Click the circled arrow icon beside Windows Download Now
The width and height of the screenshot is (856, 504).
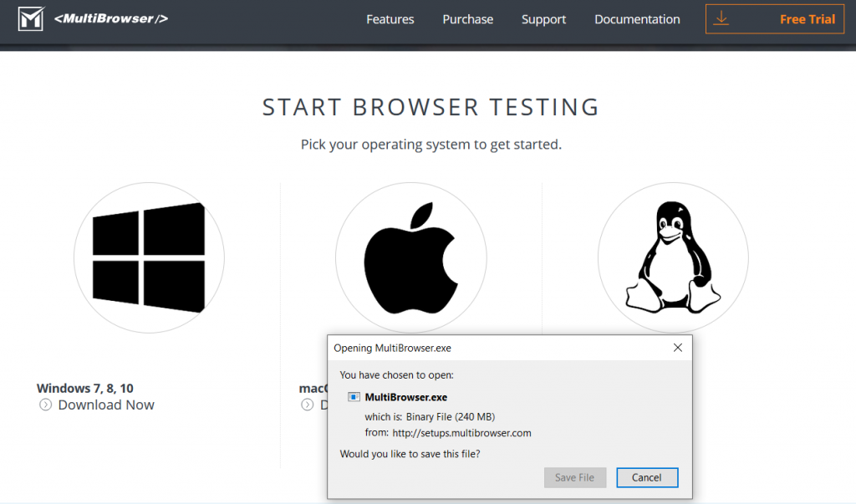[45, 405]
